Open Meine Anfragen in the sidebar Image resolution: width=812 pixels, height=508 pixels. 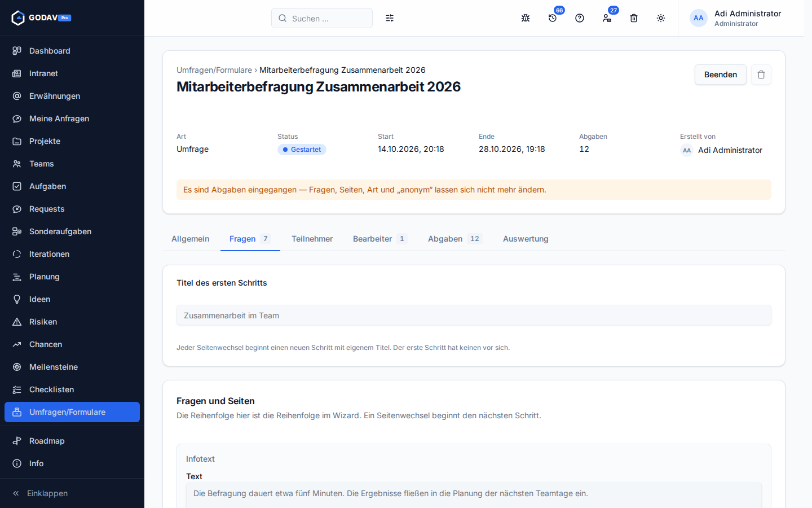[x=72, y=119]
